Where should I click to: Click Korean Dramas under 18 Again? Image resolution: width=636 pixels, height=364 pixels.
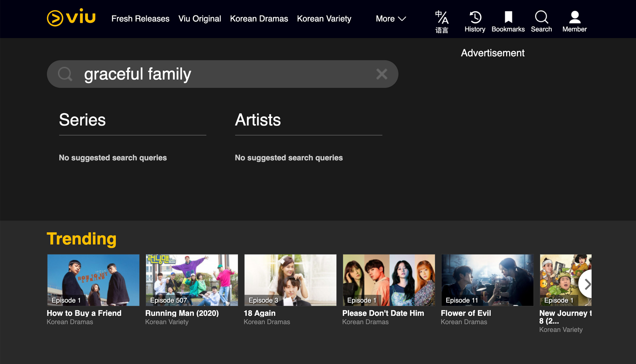[x=267, y=322]
